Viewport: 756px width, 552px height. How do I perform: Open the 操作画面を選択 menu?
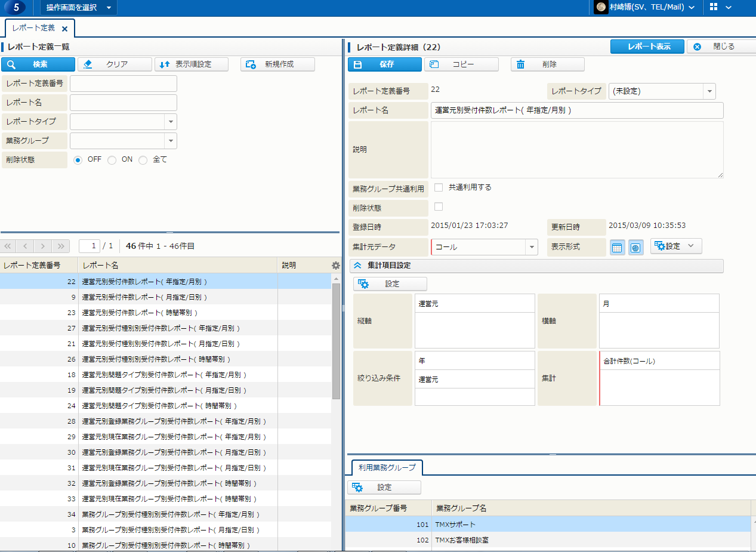tap(79, 8)
